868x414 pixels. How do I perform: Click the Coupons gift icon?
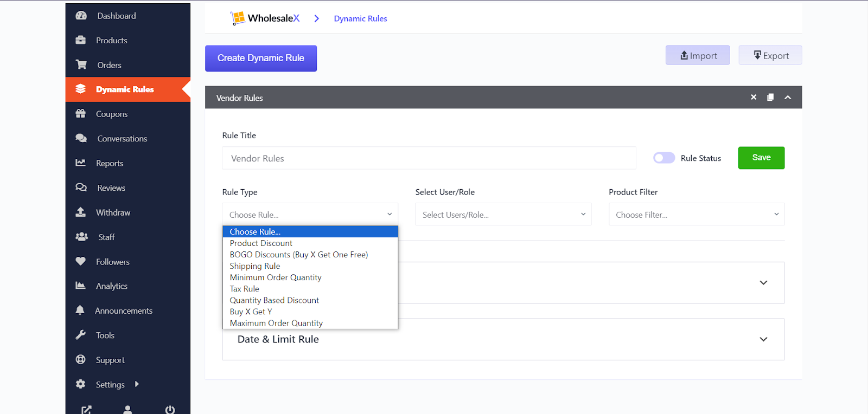pyautogui.click(x=81, y=114)
